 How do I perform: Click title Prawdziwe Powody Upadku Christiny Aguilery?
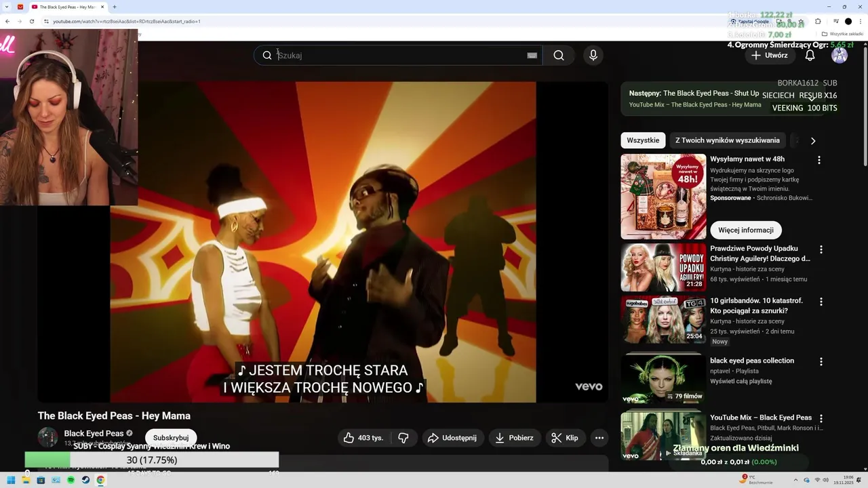[760, 253]
